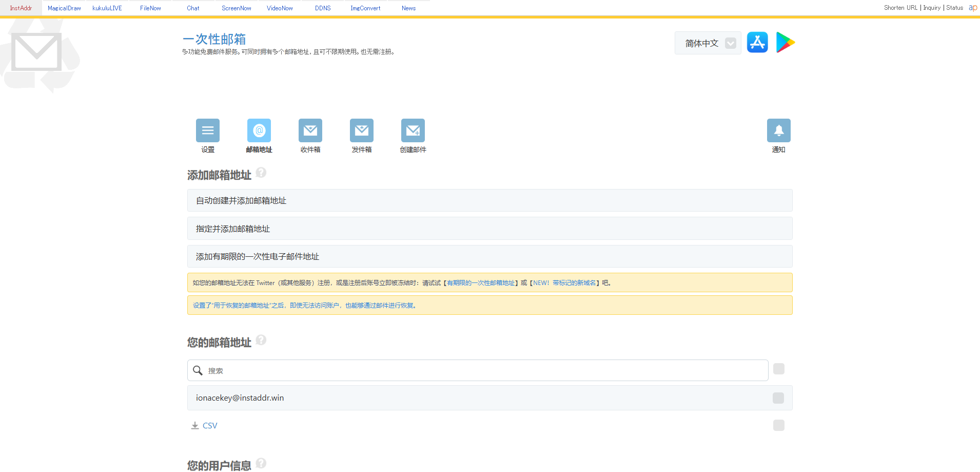
Task: Open the Inbox (收件箱) icon
Action: click(x=310, y=130)
